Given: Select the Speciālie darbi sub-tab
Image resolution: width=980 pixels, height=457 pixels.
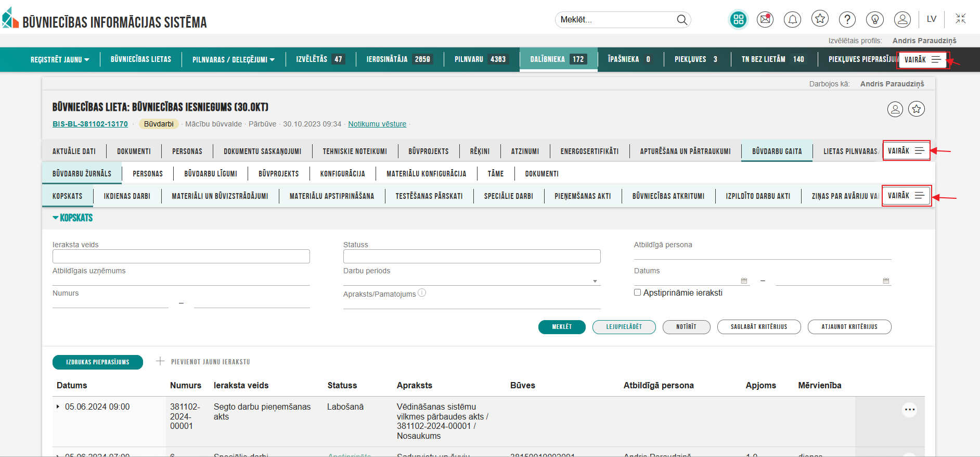Looking at the screenshot, I should 509,196.
